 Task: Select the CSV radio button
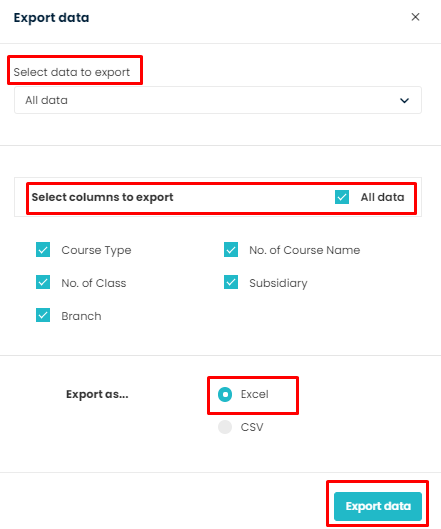(x=225, y=427)
